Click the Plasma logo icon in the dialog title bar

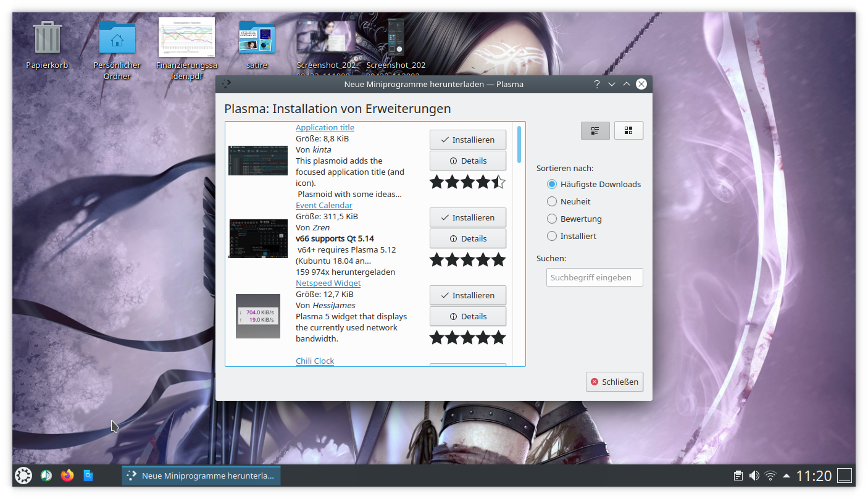coord(227,84)
